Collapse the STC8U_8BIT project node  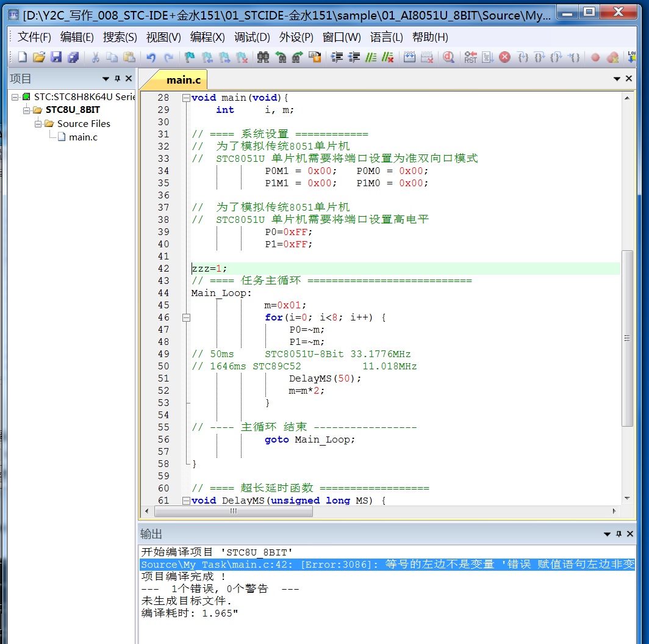point(27,109)
